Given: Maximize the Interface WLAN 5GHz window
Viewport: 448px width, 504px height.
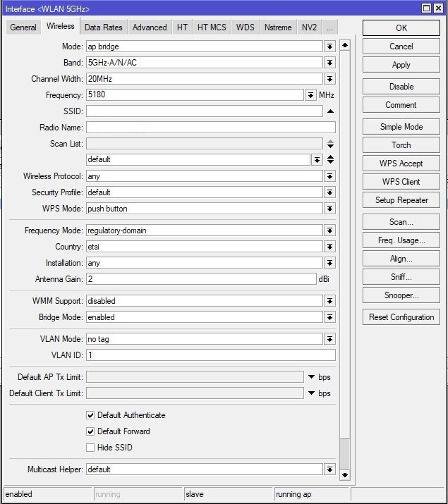Looking at the screenshot, I should [x=426, y=8].
